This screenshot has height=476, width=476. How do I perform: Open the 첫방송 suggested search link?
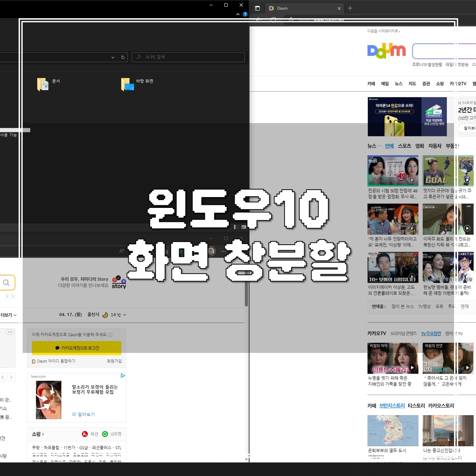point(463,64)
